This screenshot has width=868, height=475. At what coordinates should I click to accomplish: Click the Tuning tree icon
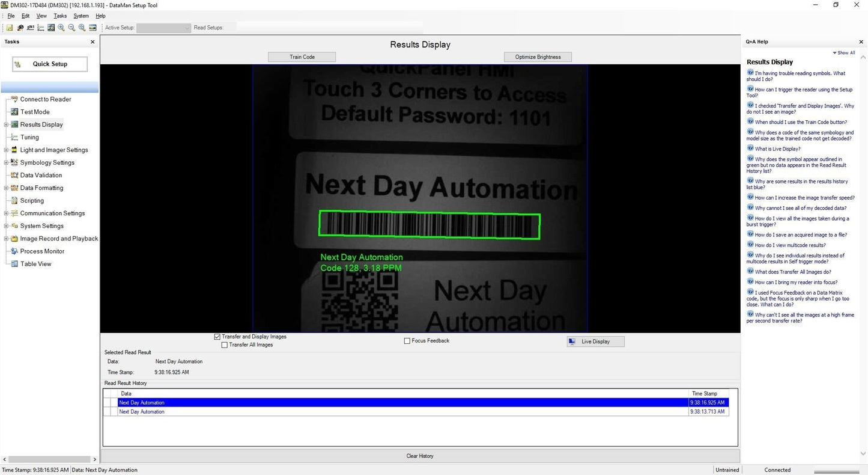click(14, 137)
